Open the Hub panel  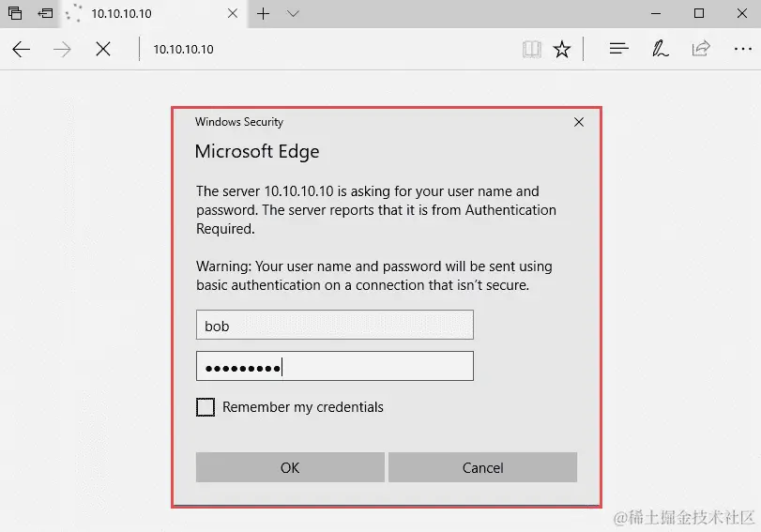618,49
